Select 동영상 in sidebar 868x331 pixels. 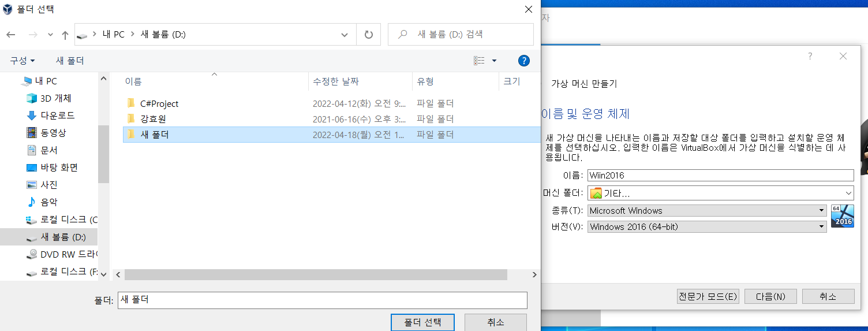tap(53, 133)
